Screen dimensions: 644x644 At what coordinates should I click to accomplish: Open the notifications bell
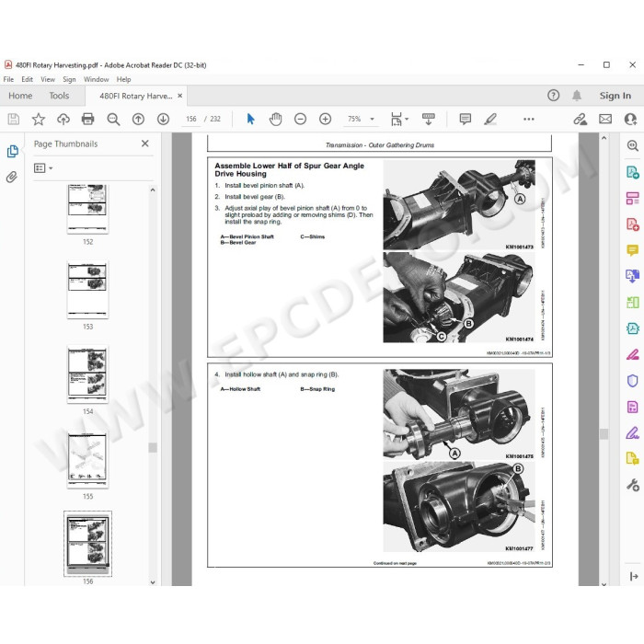click(577, 96)
